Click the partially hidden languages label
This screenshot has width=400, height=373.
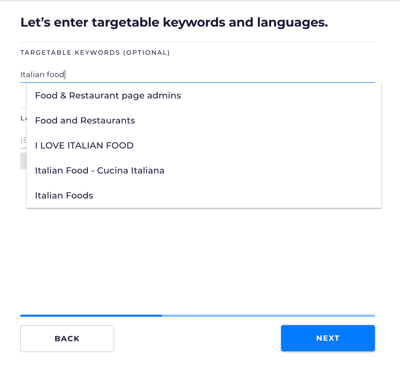coord(23,118)
